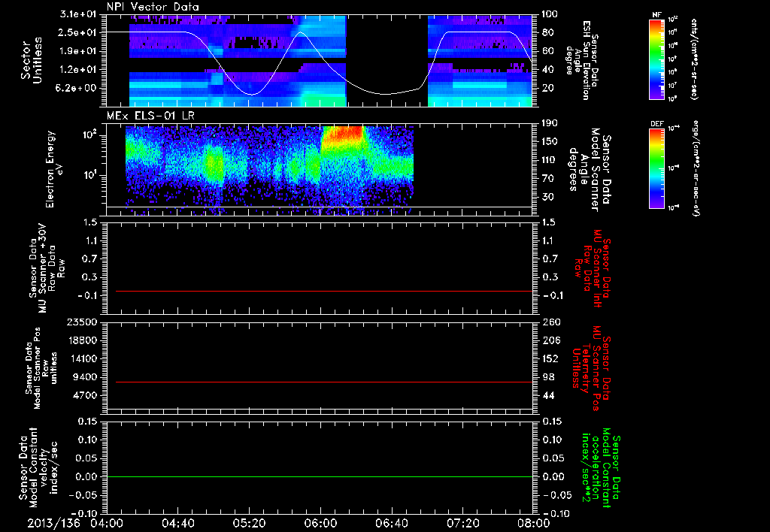Click the 05:20 time tick label
This screenshot has width=770, height=532.
tap(249, 523)
